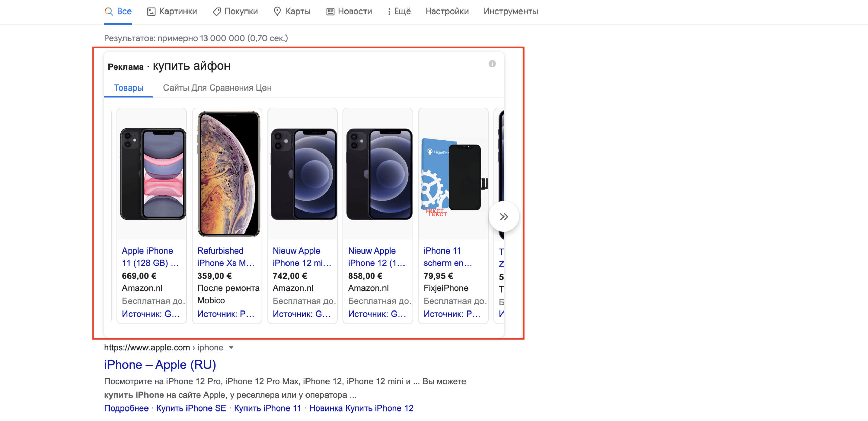
Task: Click the https://www.apple.com › iphone URL
Action: (163, 348)
